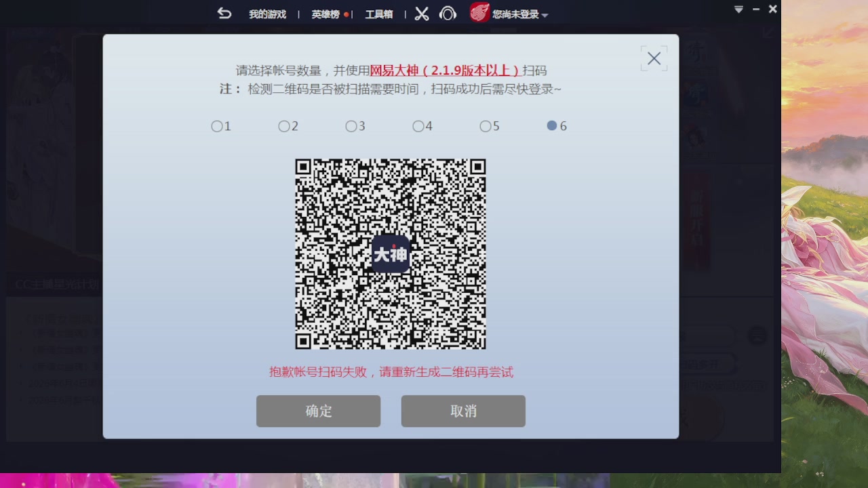Screen dimensions: 868x488
Task: Open 英雄榜 menu
Action: point(325,14)
